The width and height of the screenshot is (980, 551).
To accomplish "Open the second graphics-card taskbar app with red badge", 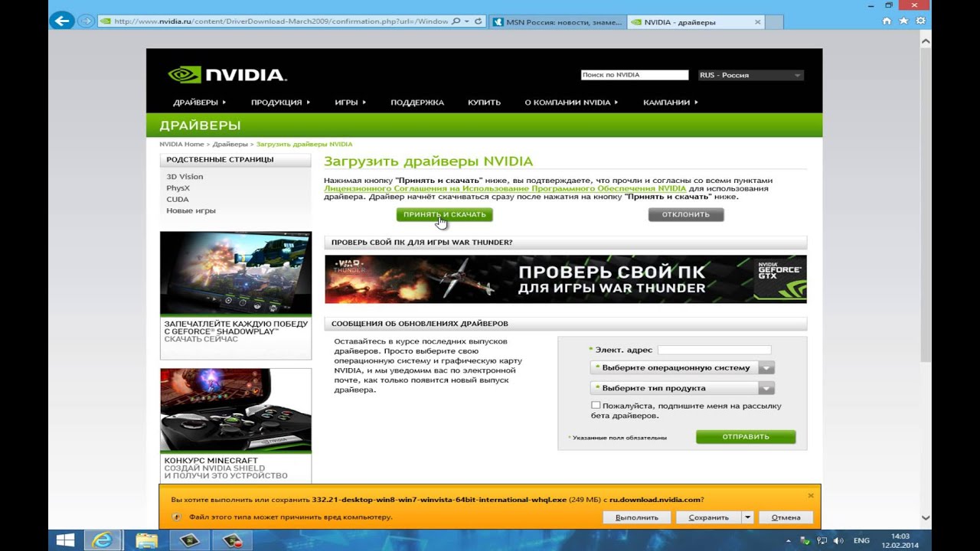I will point(233,540).
